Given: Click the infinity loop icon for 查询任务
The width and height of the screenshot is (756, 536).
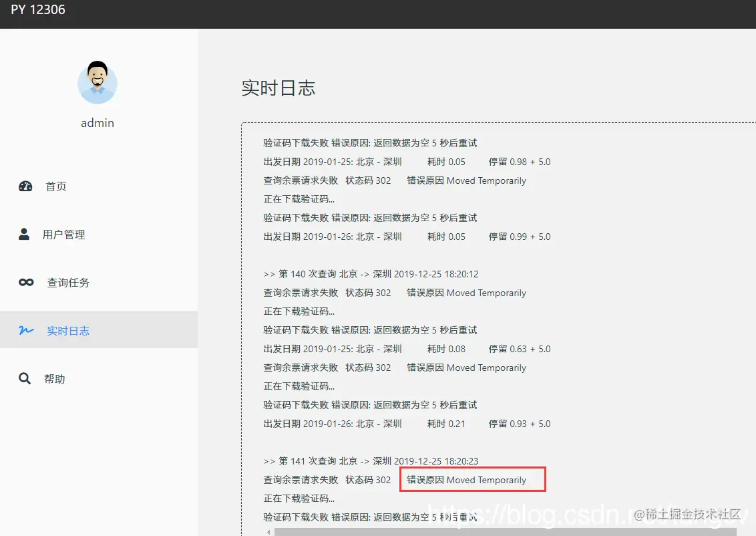Looking at the screenshot, I should point(26,282).
